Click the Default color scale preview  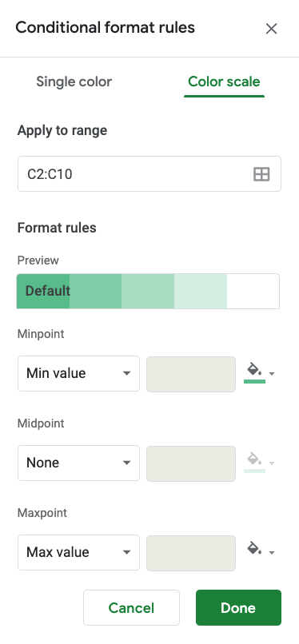pyautogui.click(x=148, y=291)
